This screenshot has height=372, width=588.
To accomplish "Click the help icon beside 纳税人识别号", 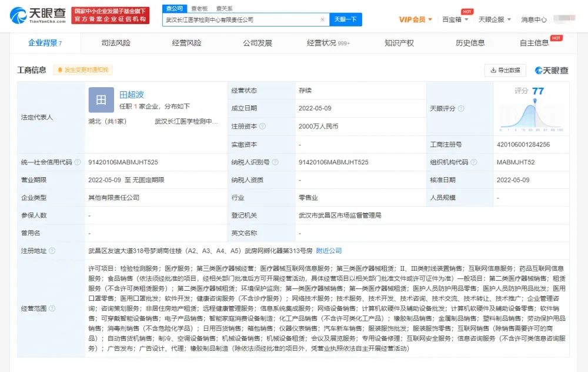I will (x=275, y=162).
